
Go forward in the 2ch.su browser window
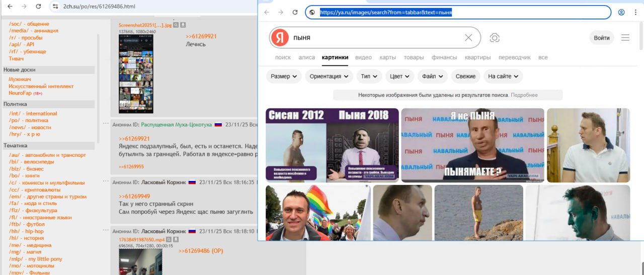click(24, 7)
